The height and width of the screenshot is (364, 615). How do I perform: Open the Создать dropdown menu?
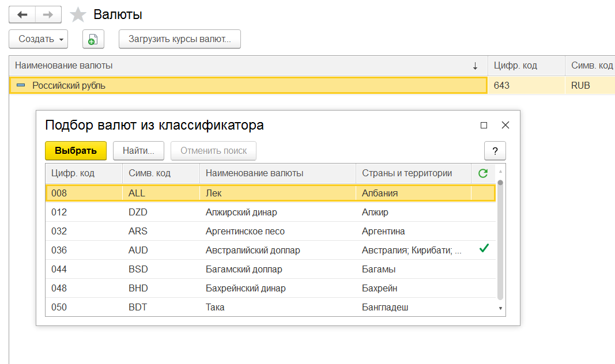tap(39, 39)
